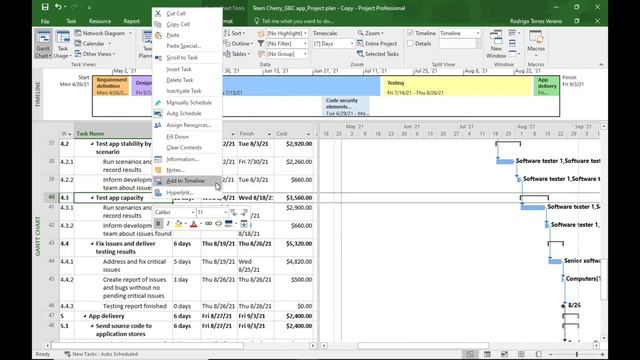Click the Gantt Chart view icon in status bar

470,354
